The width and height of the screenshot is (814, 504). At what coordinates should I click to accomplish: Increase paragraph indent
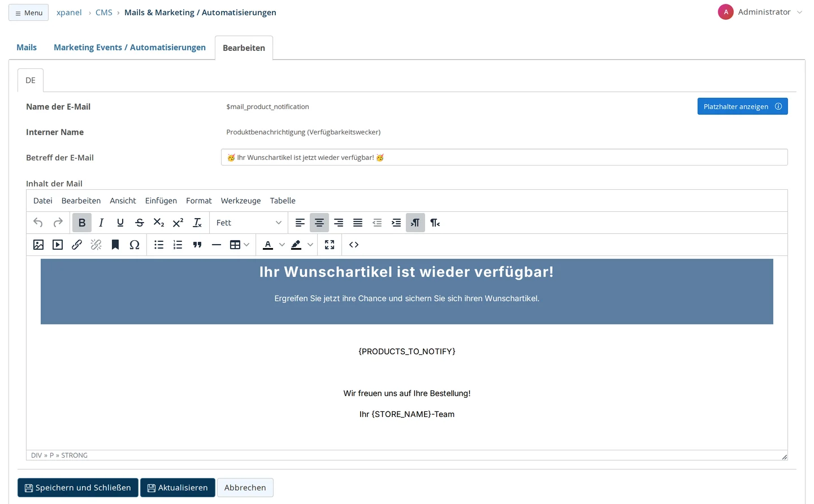coord(396,223)
